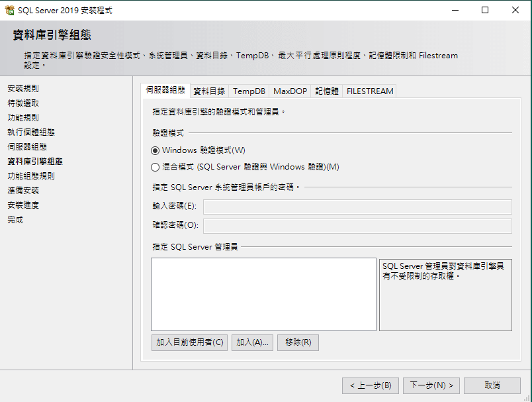
Task: Click the 移除(R) button
Action: click(298, 342)
